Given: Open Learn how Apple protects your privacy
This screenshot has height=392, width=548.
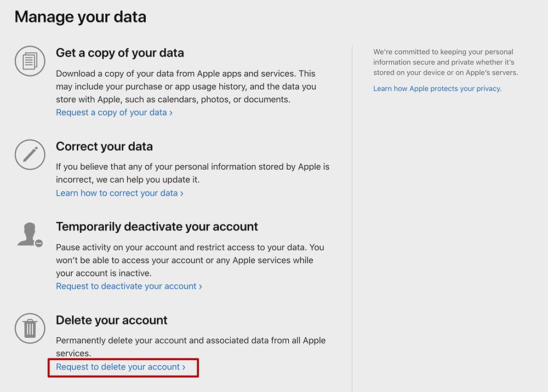Looking at the screenshot, I should [x=437, y=89].
